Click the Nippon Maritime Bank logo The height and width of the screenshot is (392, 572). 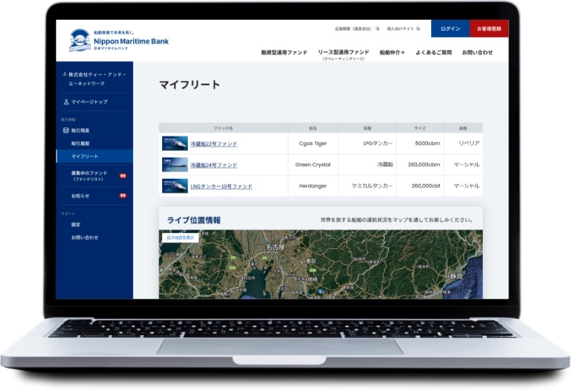[x=118, y=41]
